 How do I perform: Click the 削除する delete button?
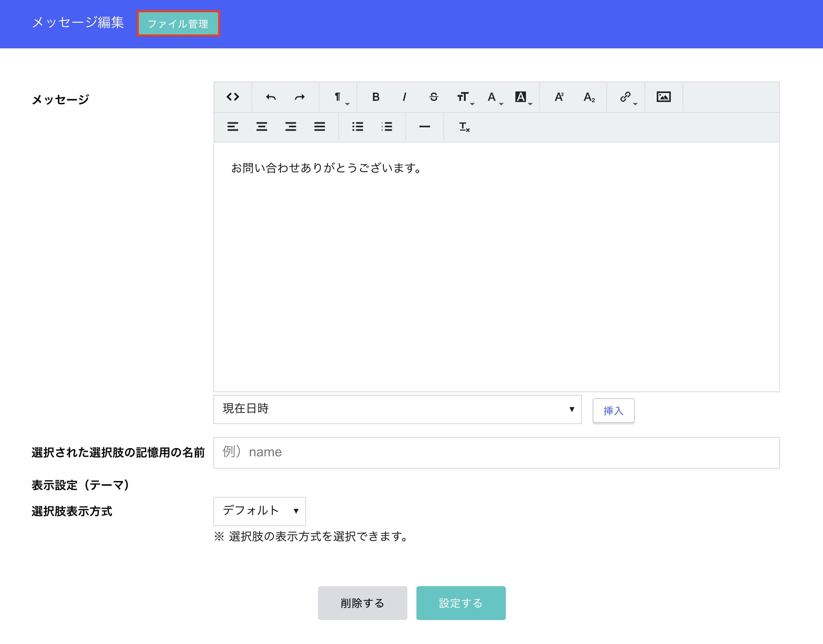coord(363,603)
